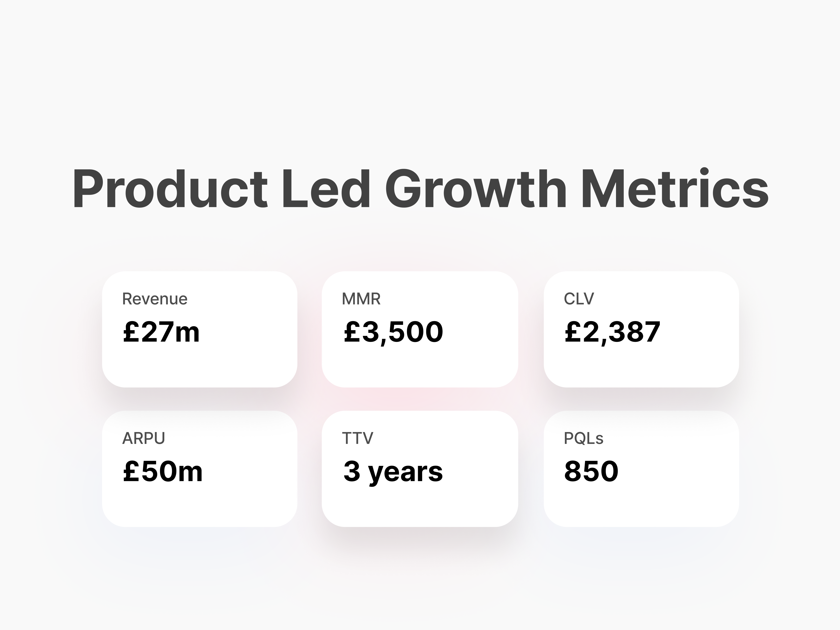This screenshot has width=840, height=630.
Task: Select the MMR label
Action: pyautogui.click(x=361, y=299)
